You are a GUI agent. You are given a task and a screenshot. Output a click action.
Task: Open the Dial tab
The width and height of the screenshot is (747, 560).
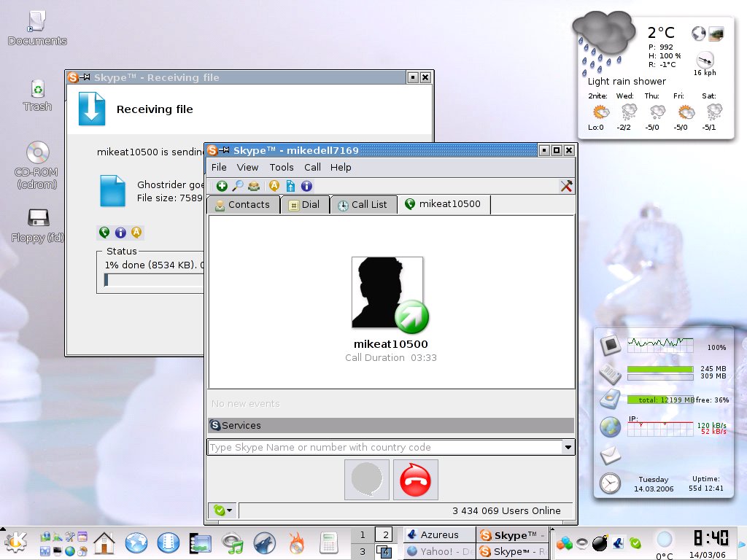pos(304,205)
